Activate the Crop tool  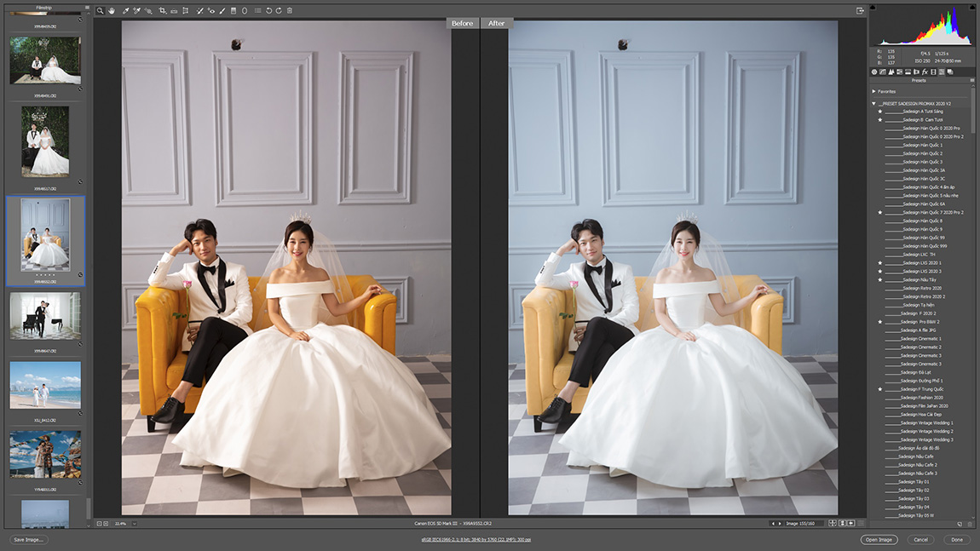pyautogui.click(x=162, y=11)
